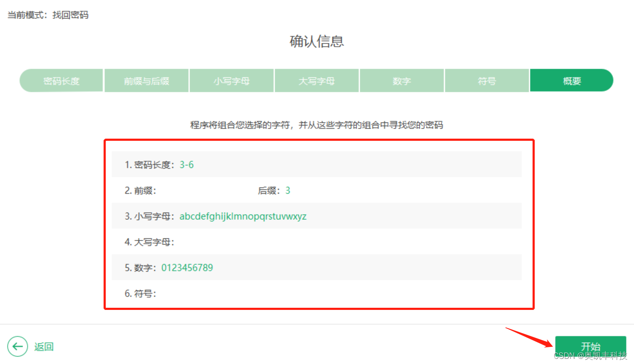Select the 小写字母 step tab

point(231,80)
